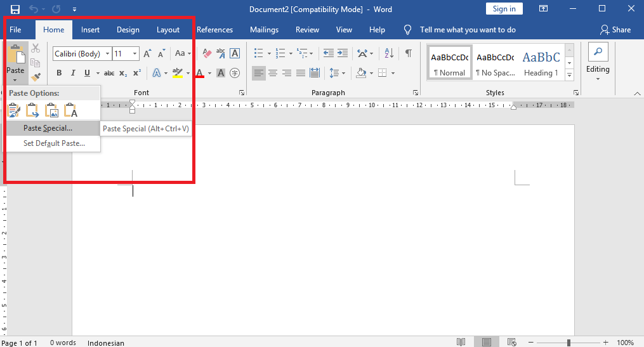Image resolution: width=644 pixels, height=347 pixels.
Task: Click the Sort A-Z icon
Action: pyautogui.click(x=389, y=53)
